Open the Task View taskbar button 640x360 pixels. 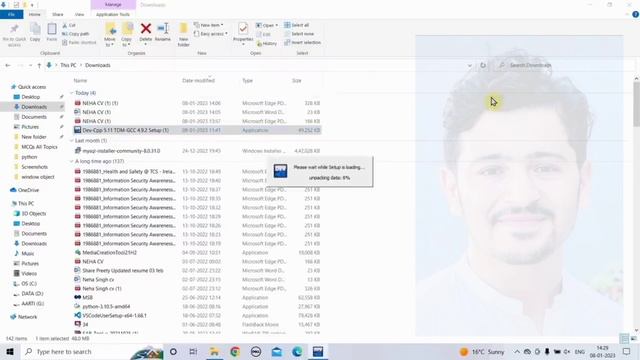pos(193,351)
